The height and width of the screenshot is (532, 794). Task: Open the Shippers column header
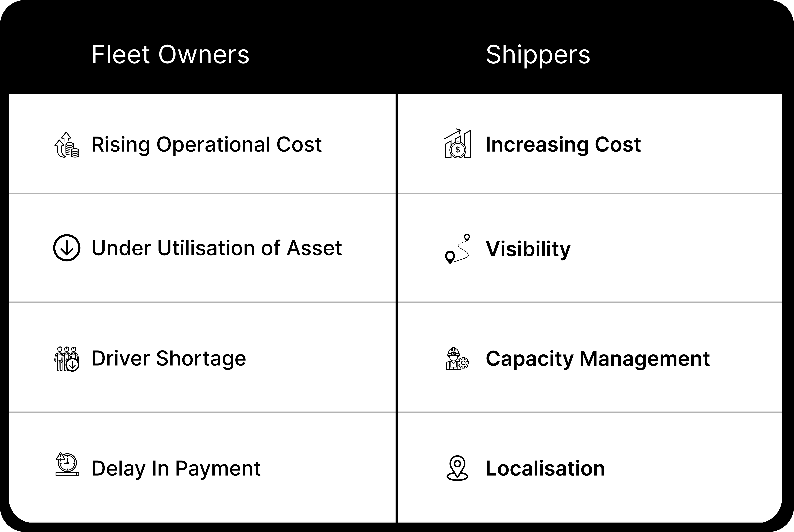click(538, 54)
